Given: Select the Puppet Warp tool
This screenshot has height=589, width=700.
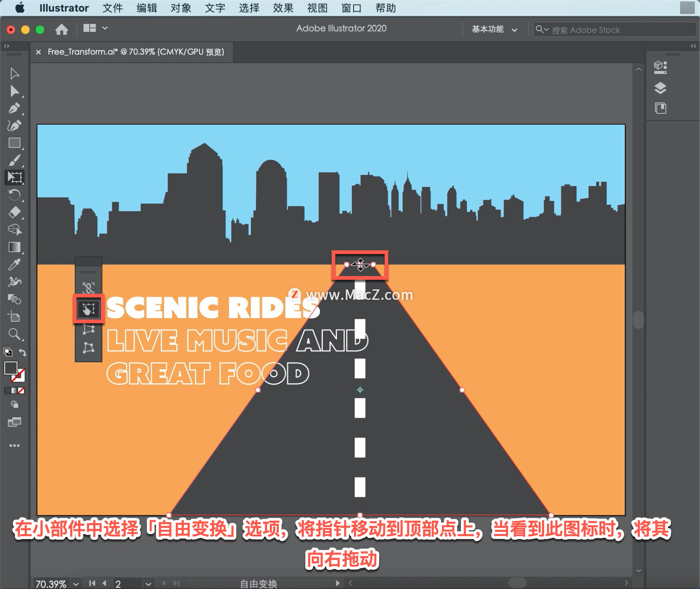Looking at the screenshot, I should tap(14, 282).
